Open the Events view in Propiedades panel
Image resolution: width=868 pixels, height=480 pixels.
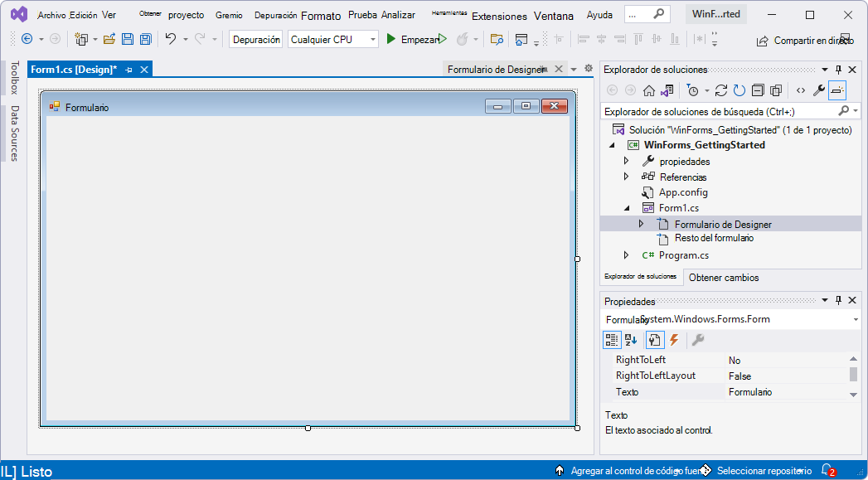[673, 340]
